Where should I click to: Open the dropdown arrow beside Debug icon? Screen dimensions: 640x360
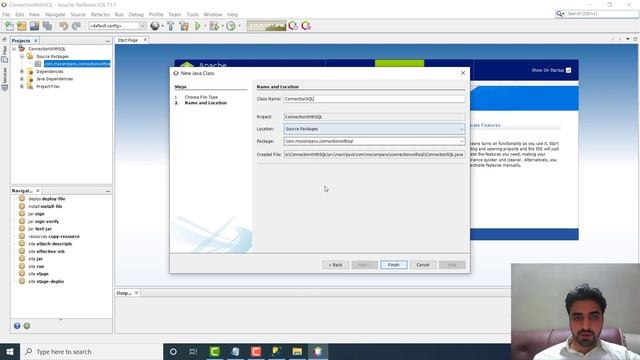(x=222, y=26)
